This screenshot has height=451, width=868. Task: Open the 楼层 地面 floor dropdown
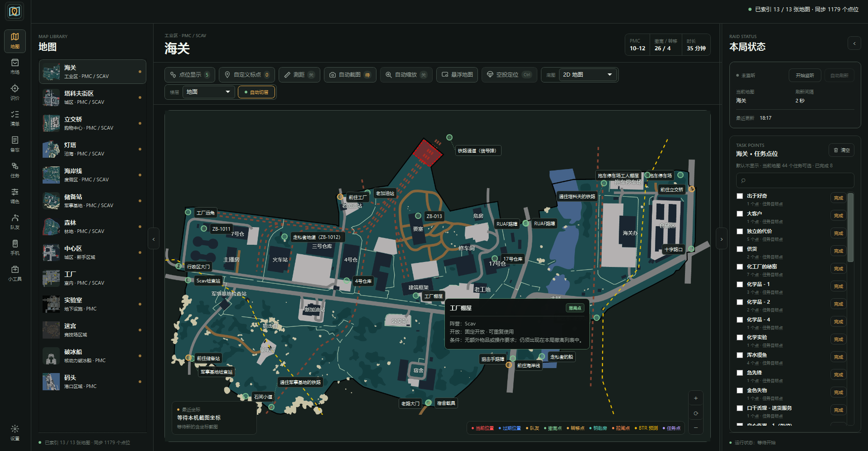tap(209, 92)
